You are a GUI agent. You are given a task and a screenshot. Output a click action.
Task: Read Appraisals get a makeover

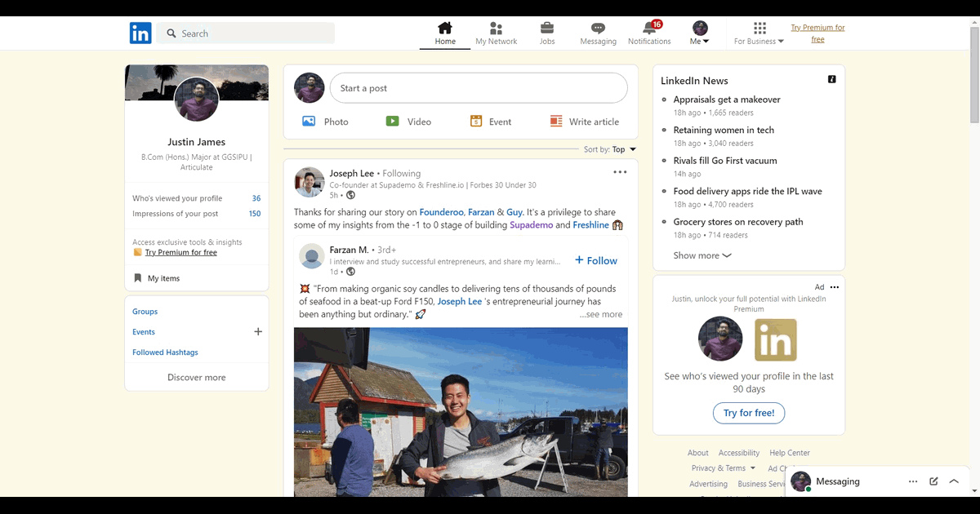click(727, 100)
